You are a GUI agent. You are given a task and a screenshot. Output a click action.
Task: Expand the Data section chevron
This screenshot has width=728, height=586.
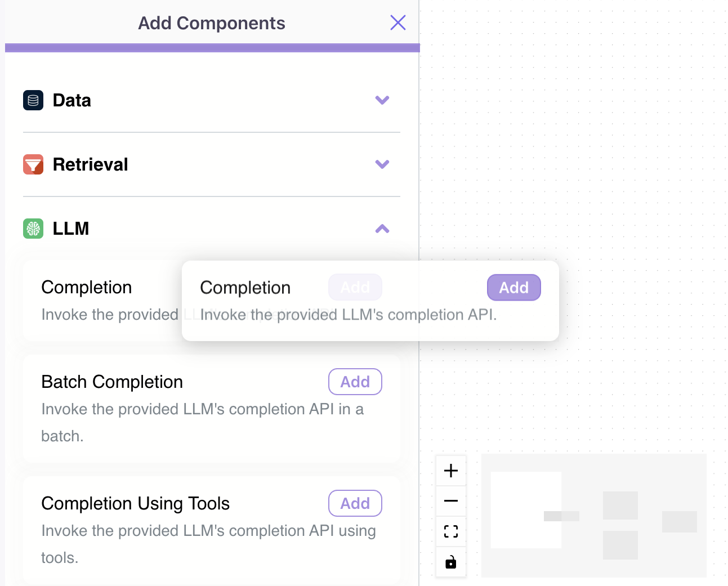point(382,100)
